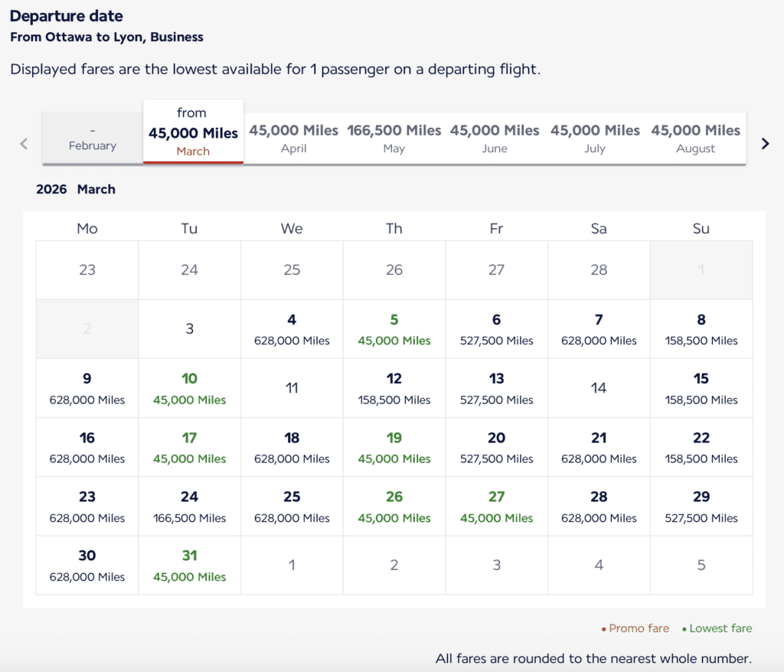Select the April 45,000 Miles tab
Viewport: 784px width, 672px height.
click(294, 139)
